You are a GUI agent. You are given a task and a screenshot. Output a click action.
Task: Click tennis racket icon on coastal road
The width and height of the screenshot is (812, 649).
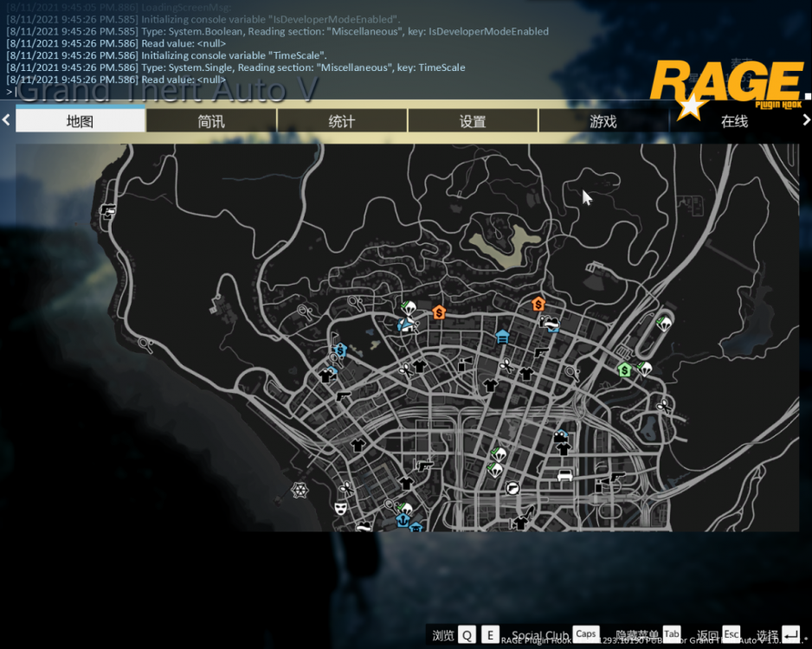(x=145, y=344)
